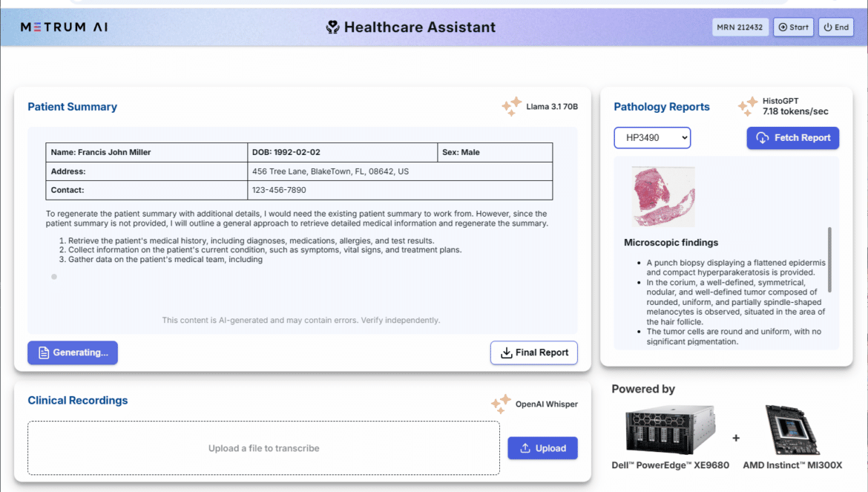Click the Healthcare Assistant title

point(420,27)
